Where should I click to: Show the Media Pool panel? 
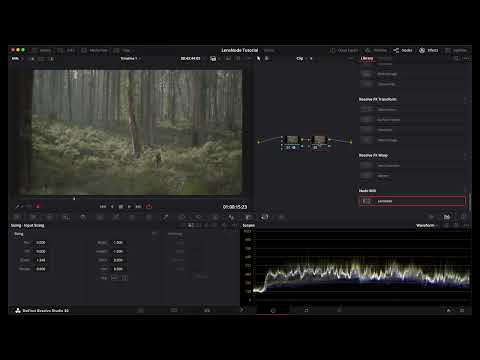point(95,50)
